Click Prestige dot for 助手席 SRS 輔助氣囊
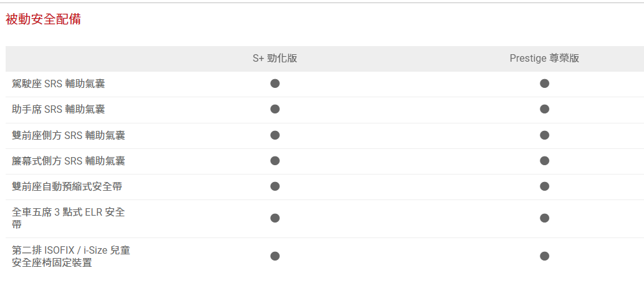The height and width of the screenshot is (283, 644). [x=544, y=109]
